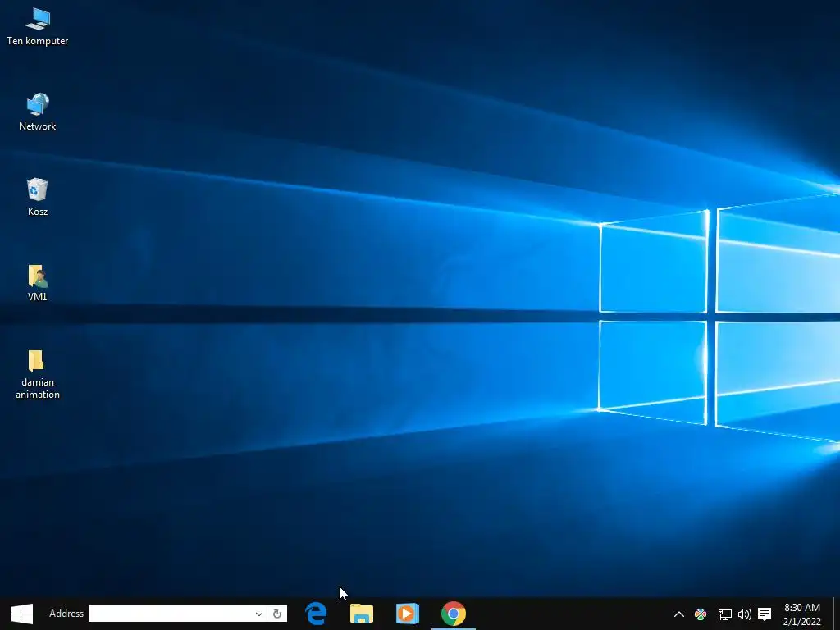The image size is (840, 630).
Task: Open the Action Center notifications icon
Action: (x=765, y=614)
